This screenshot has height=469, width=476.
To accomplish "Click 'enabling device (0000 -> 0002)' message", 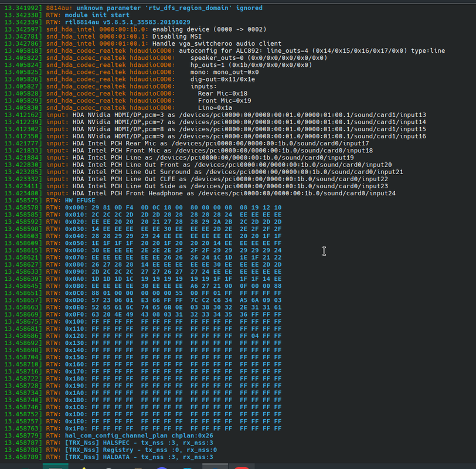I will point(209,29).
